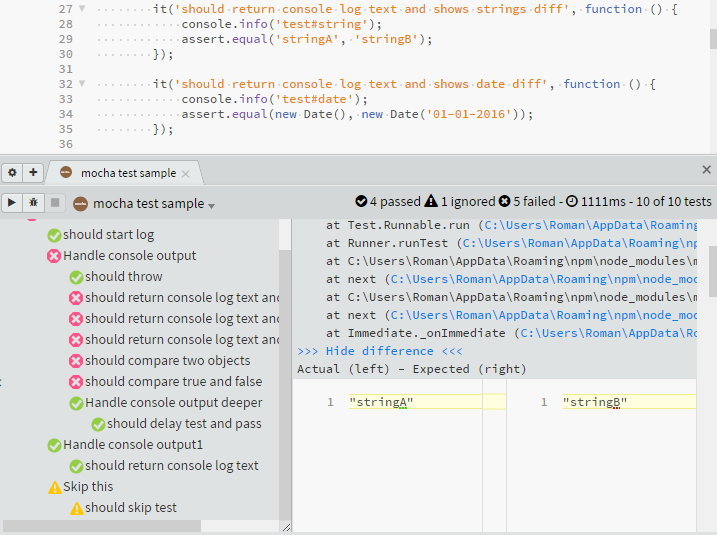This screenshot has width=717, height=535.
Task: Add new test configuration with plus icon
Action: pyautogui.click(x=33, y=172)
